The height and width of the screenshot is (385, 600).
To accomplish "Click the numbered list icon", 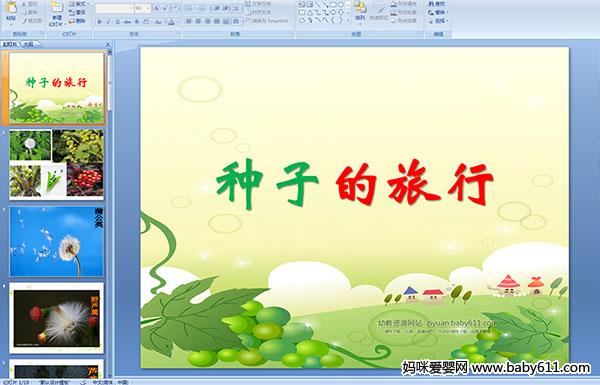I will (x=203, y=8).
